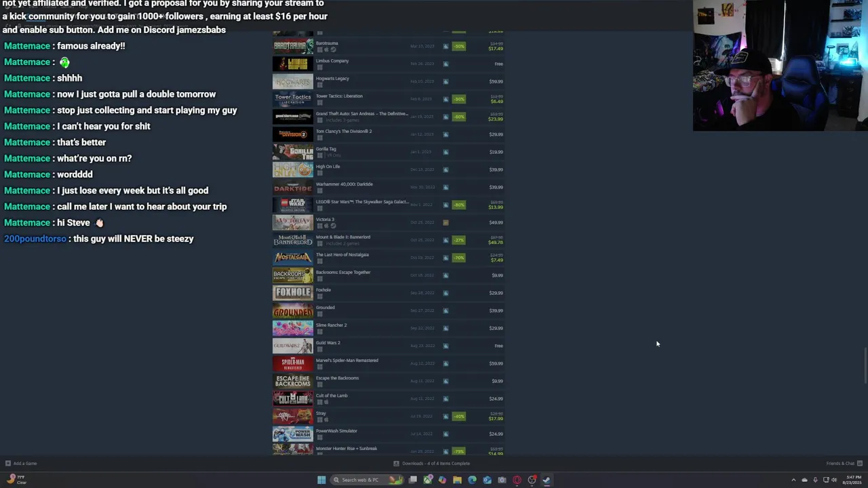Click the Free label for Guild Wars 2

tap(498, 346)
